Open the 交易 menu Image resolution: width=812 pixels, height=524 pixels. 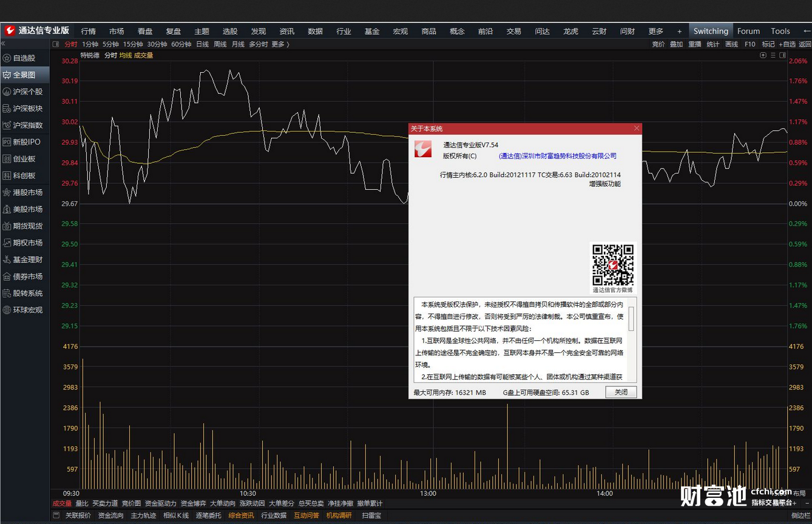(514, 32)
